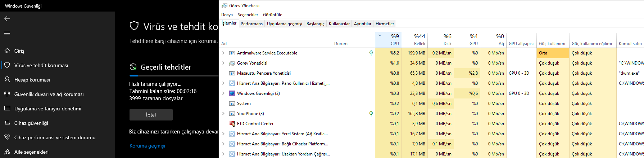Click the quick scan progress bar
Screen dimensions: 644x158
tap(174, 76)
